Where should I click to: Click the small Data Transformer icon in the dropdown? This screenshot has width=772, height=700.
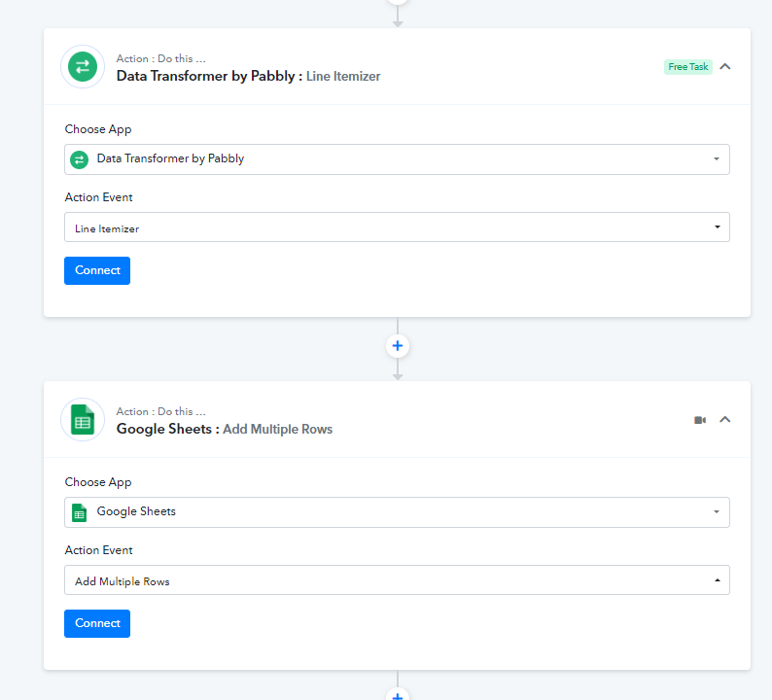(80, 159)
